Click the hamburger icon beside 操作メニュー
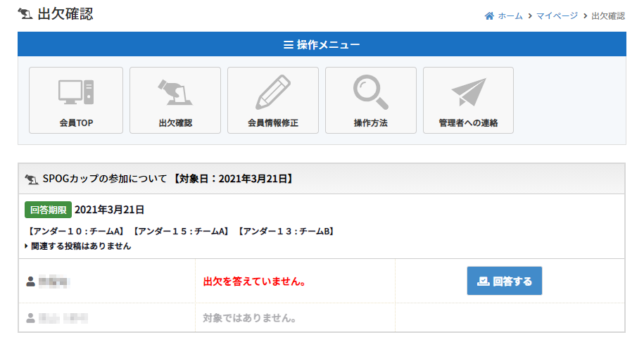 [x=288, y=45]
